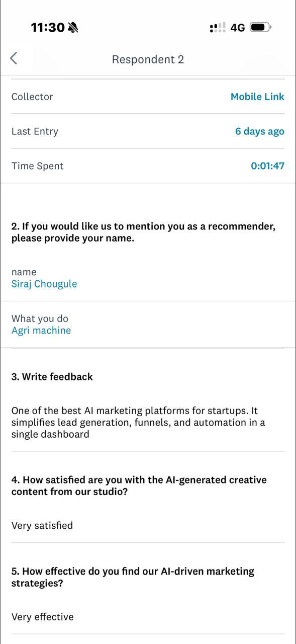Tap the Respondent 2 title
Viewport: 296px width, 644px height.
click(x=148, y=59)
